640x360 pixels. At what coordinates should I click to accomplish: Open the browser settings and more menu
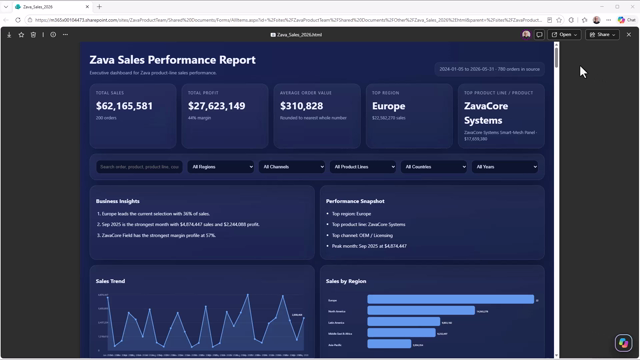point(609,20)
